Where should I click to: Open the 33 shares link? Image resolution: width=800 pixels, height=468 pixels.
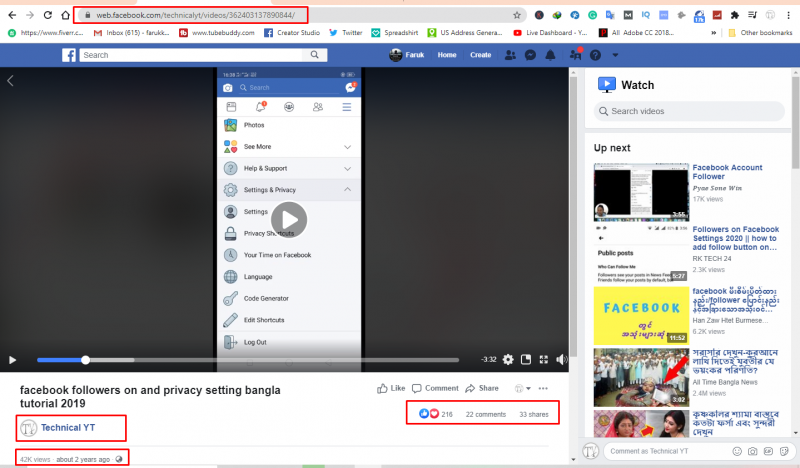(x=534, y=414)
